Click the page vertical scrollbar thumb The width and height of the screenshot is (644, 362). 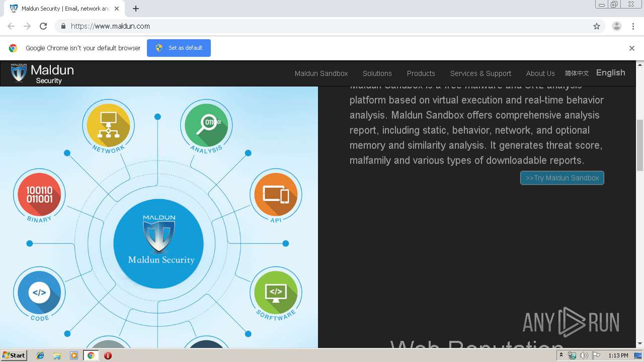click(640, 146)
